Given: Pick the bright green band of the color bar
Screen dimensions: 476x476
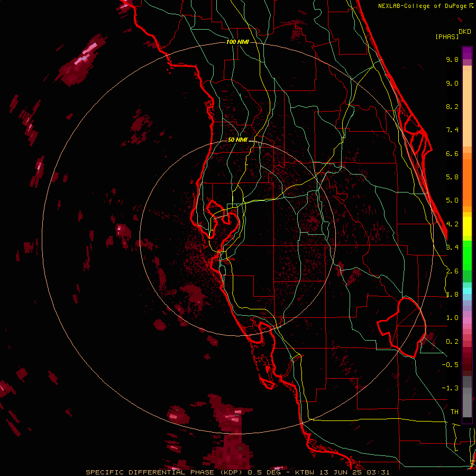Looking at the screenshot, I should tap(467, 255).
